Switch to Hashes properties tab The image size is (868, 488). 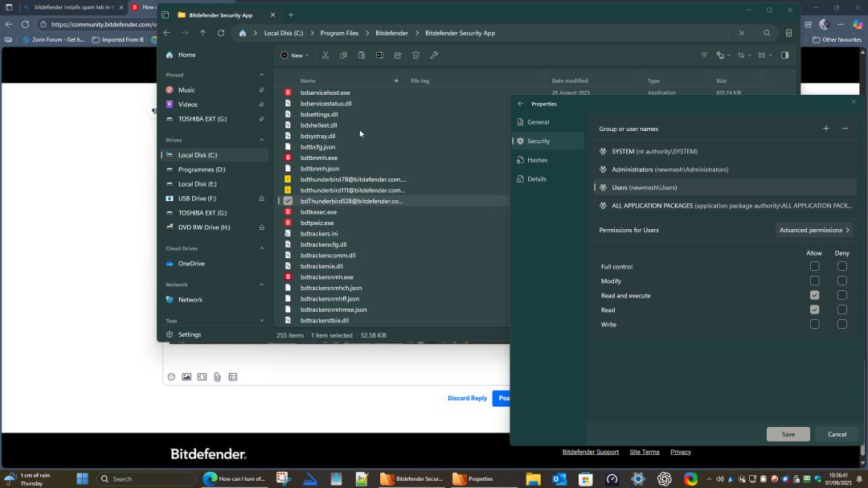pos(547,160)
